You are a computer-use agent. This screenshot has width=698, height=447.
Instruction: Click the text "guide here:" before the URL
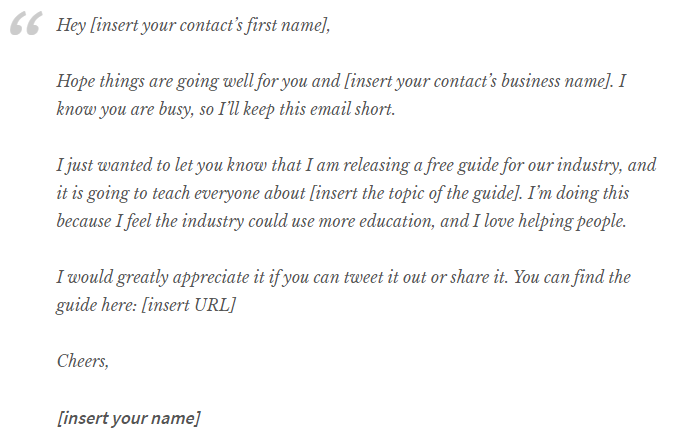[96, 305]
